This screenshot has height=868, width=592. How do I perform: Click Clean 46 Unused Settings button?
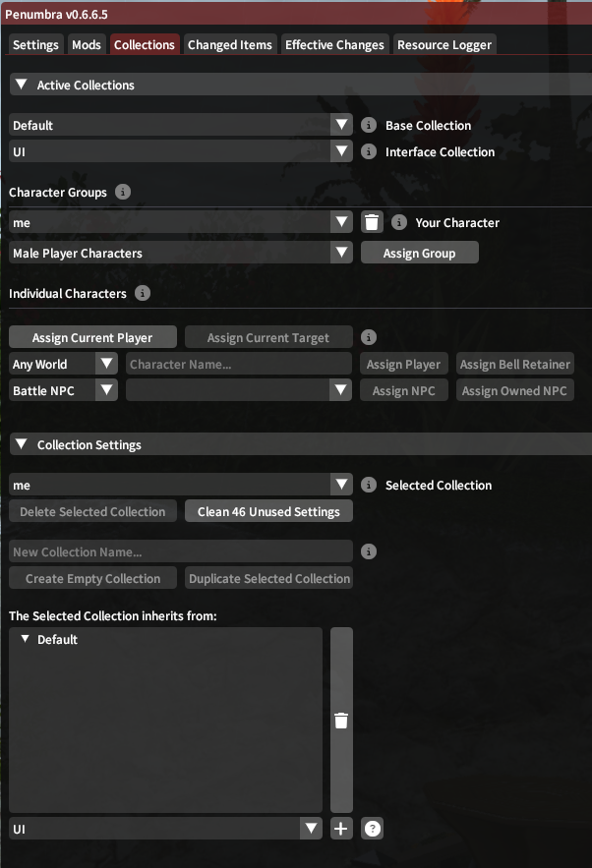click(x=268, y=511)
